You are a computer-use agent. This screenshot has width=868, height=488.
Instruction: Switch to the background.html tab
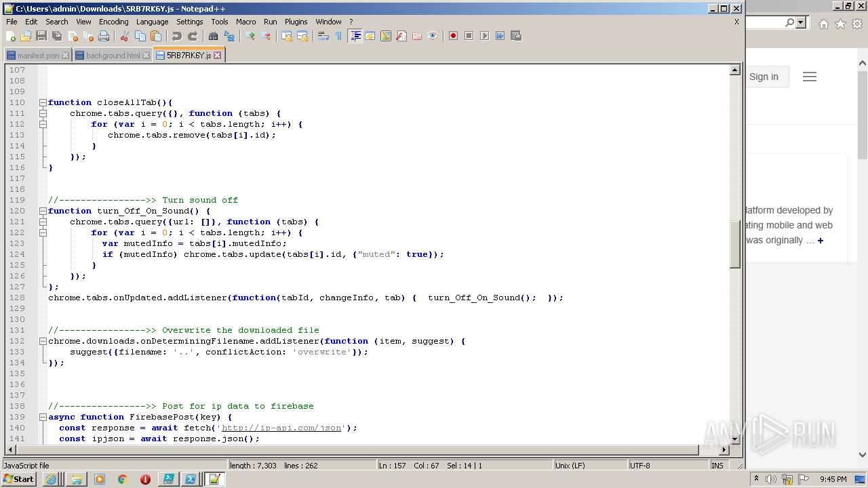[x=112, y=56]
